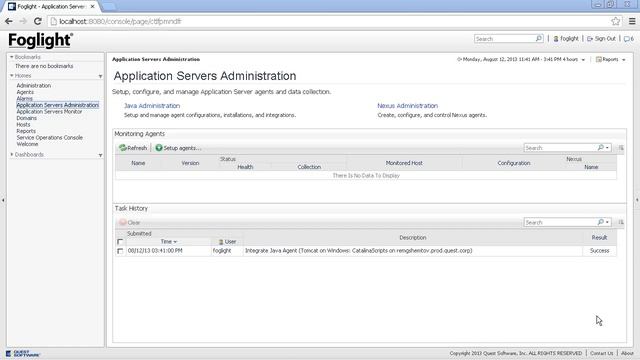Viewport: 640px width, 360px height.
Task: Click the Foglight logo
Action: tap(40, 40)
